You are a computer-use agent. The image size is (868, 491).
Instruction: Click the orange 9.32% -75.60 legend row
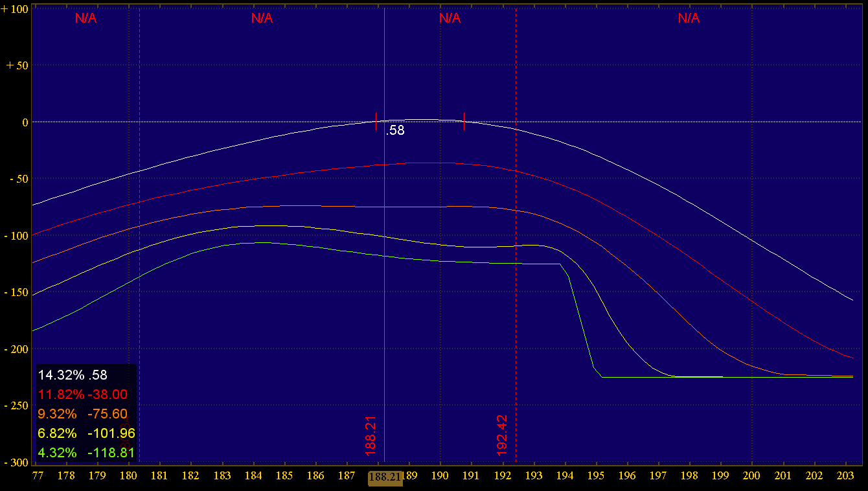pyautogui.click(x=82, y=413)
